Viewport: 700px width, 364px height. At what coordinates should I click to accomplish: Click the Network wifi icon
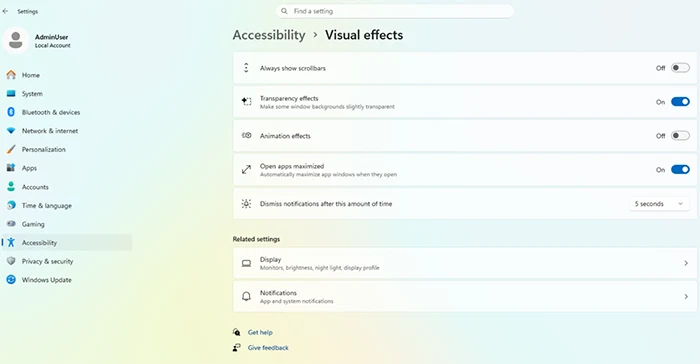[11, 131]
